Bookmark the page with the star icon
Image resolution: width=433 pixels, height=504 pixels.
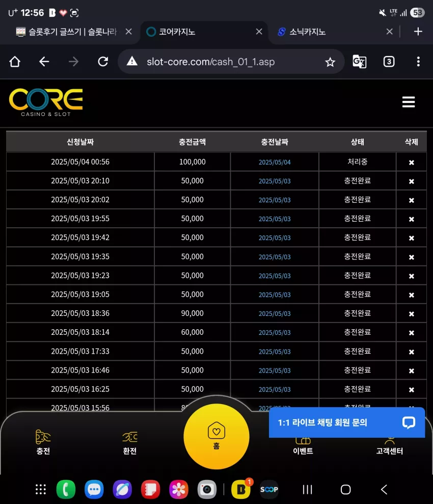pos(330,62)
